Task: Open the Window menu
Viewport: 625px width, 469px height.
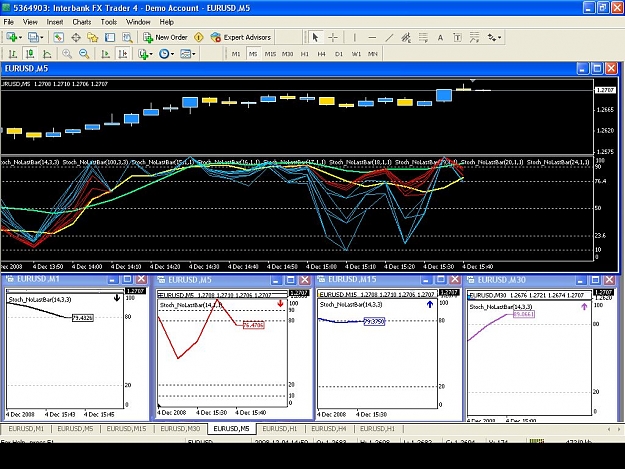Action: (x=138, y=22)
